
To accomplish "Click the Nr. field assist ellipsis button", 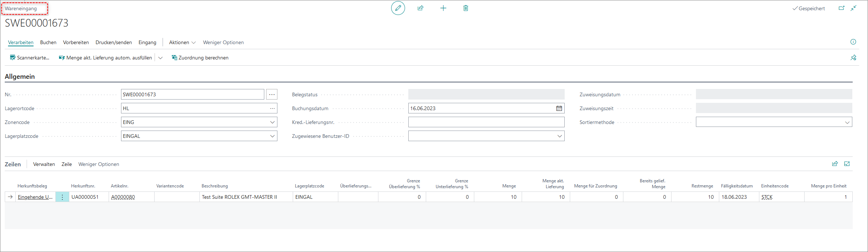I will pos(272,94).
